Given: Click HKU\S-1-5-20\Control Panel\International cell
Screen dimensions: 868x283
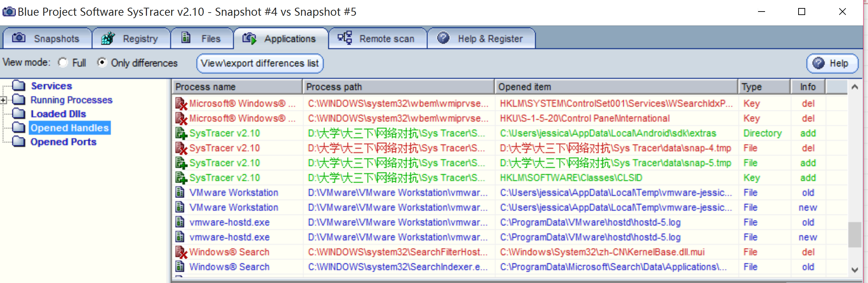Looking at the screenshot, I should point(585,118).
